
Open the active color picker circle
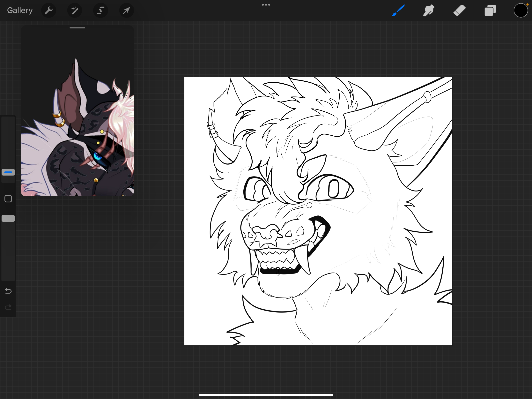coord(521,10)
